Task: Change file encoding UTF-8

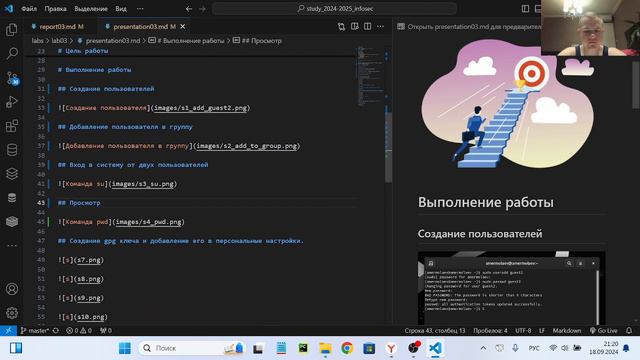Action: (x=523, y=331)
